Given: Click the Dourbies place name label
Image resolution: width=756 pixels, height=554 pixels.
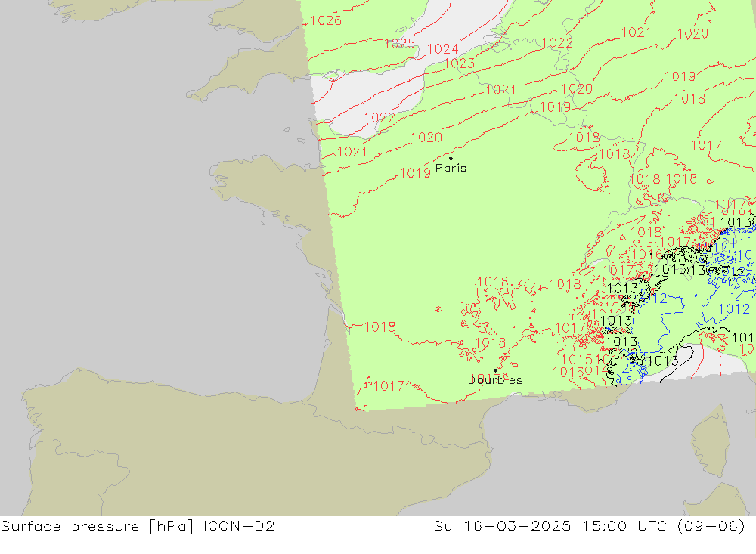Looking at the screenshot, I should (x=495, y=380).
